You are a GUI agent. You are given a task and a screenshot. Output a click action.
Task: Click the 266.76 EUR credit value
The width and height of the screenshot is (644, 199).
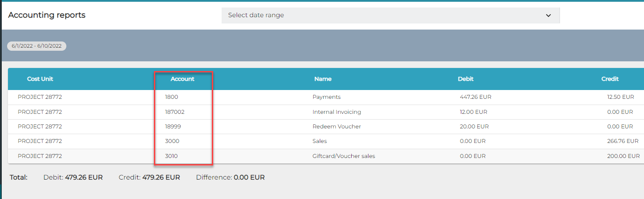click(623, 141)
